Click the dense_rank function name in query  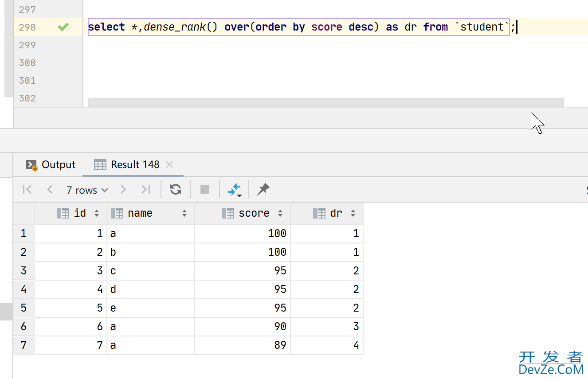(175, 27)
